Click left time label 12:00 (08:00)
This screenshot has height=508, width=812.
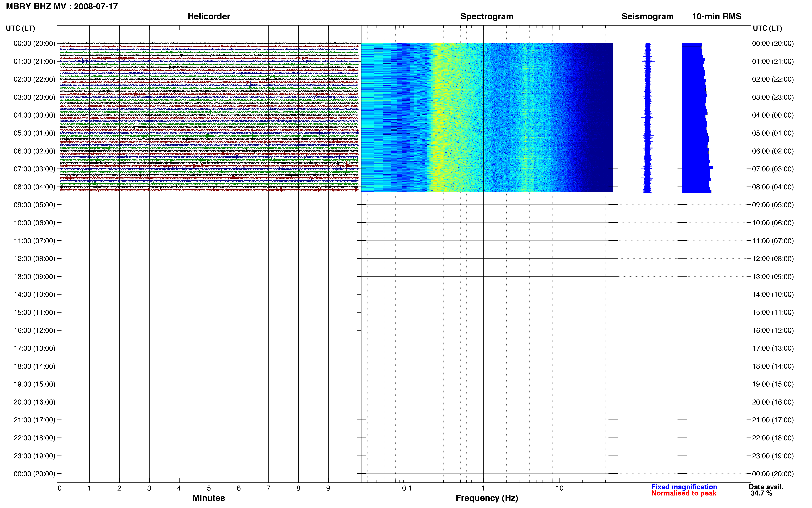34,259
